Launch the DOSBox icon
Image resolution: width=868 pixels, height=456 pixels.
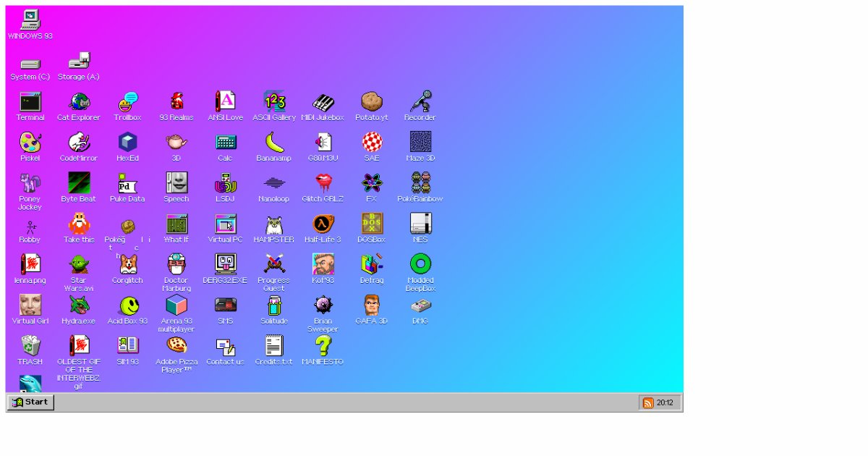tap(372, 224)
